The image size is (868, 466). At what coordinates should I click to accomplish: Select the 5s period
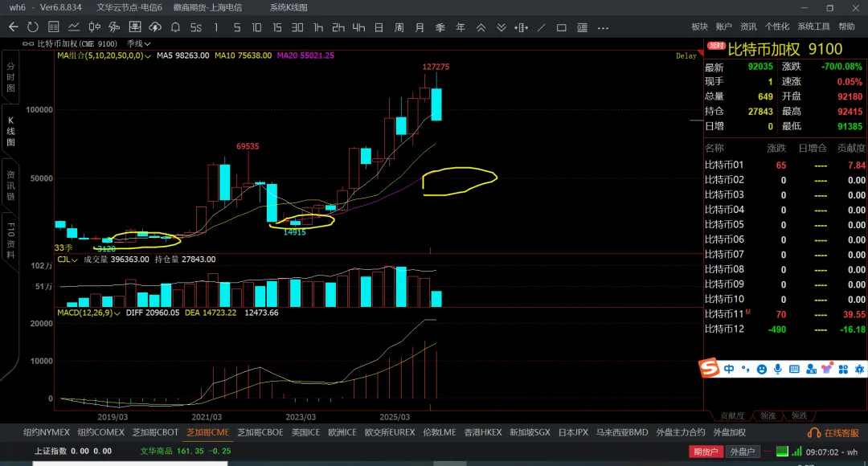tap(196, 27)
